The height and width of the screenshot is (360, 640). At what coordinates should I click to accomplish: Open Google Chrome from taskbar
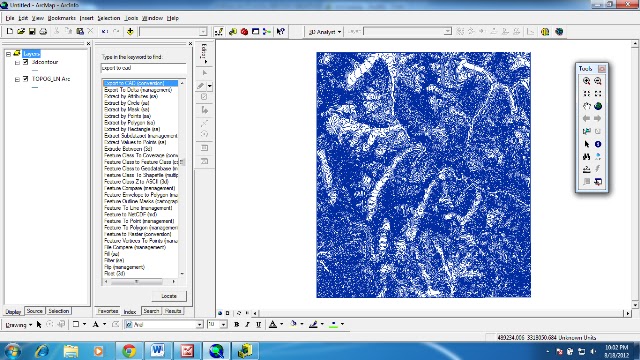pyautogui.click(x=129, y=351)
